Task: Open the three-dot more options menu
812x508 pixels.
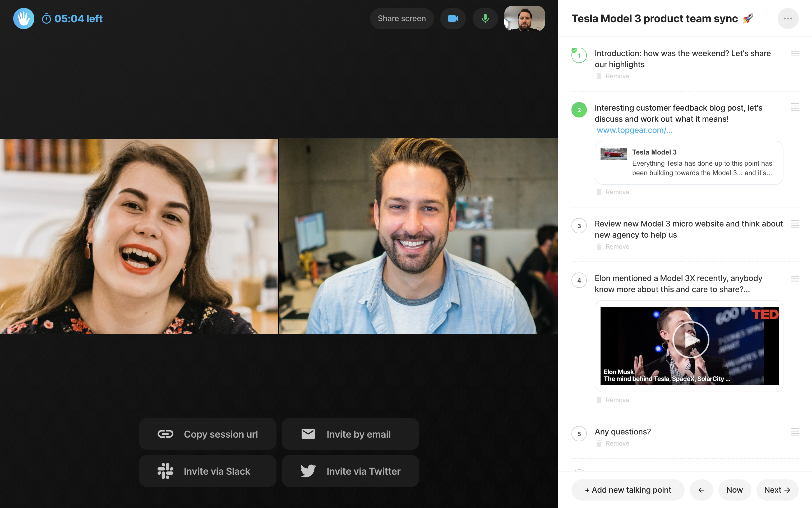Action: tap(788, 19)
